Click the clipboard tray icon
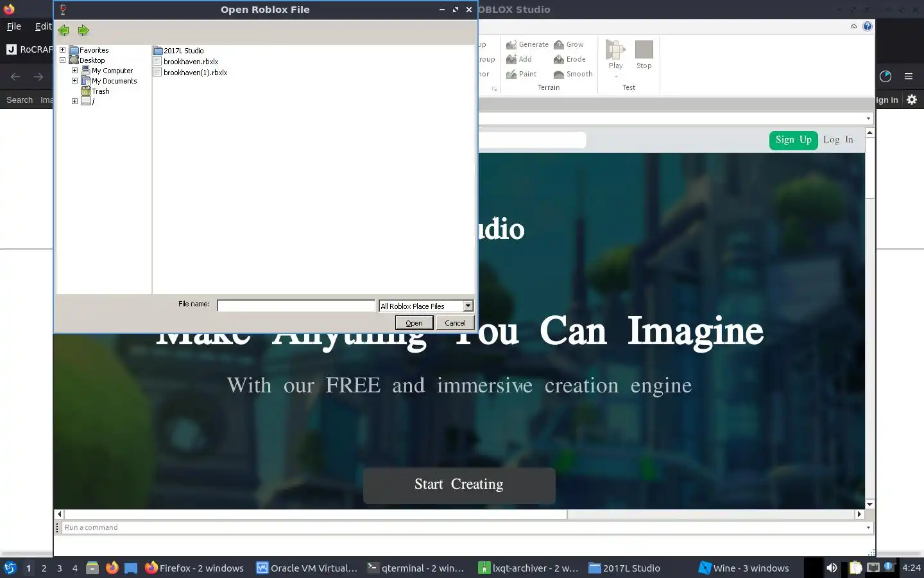924x578 pixels. point(855,568)
